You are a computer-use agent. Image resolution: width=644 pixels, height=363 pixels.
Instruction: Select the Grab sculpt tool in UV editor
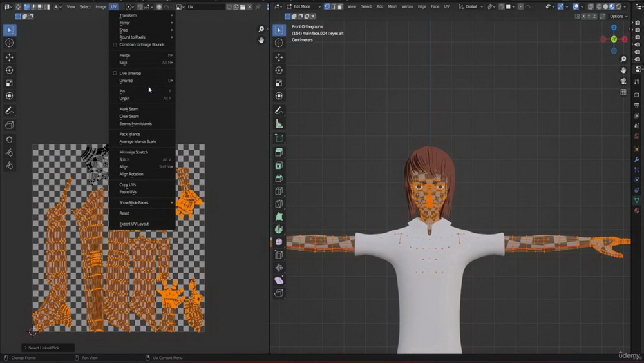coord(10,140)
